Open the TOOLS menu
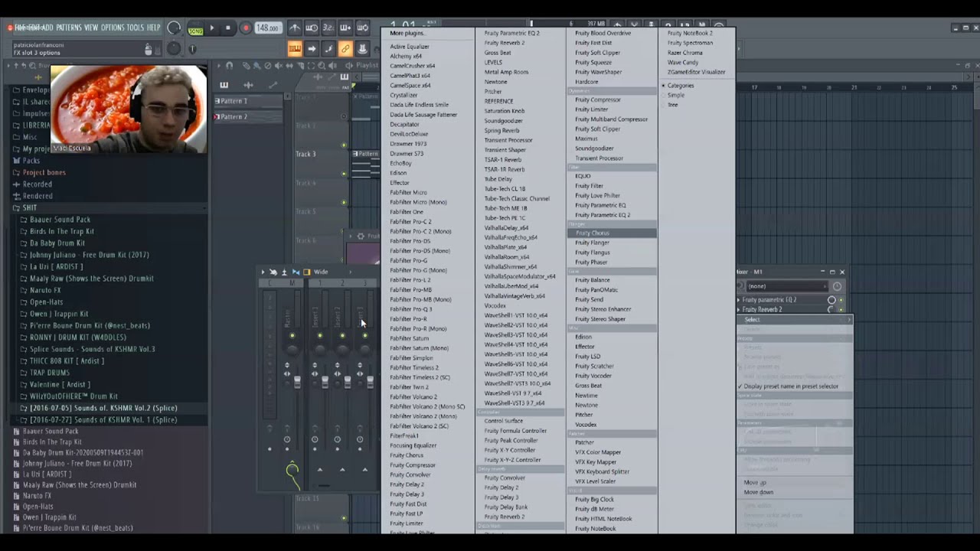 pyautogui.click(x=136, y=28)
